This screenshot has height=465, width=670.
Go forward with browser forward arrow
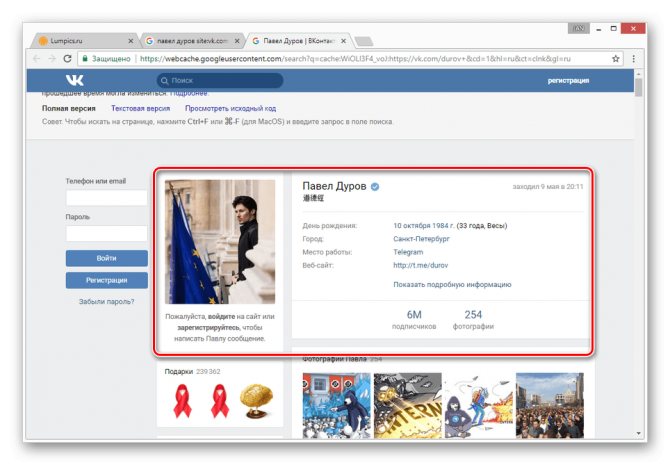click(x=52, y=59)
